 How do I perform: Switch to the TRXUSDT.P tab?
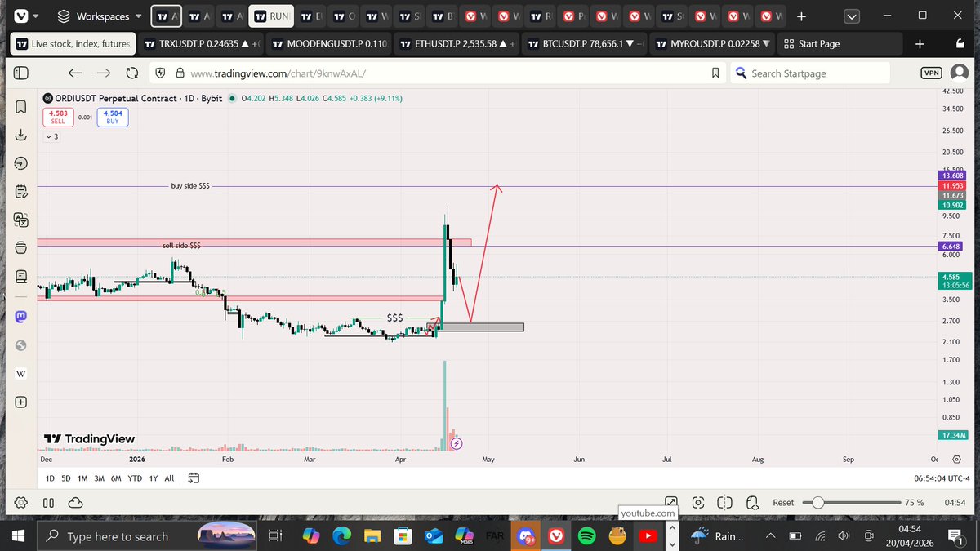point(200,44)
